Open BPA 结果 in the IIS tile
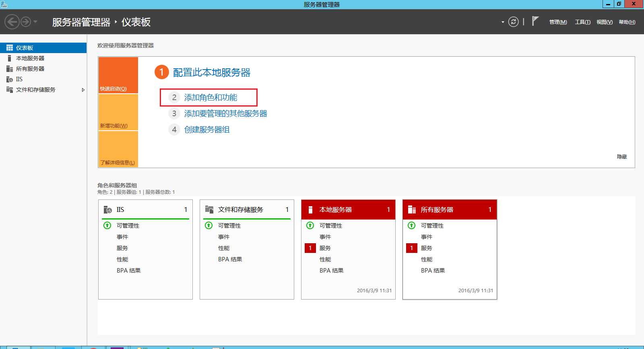 129,271
